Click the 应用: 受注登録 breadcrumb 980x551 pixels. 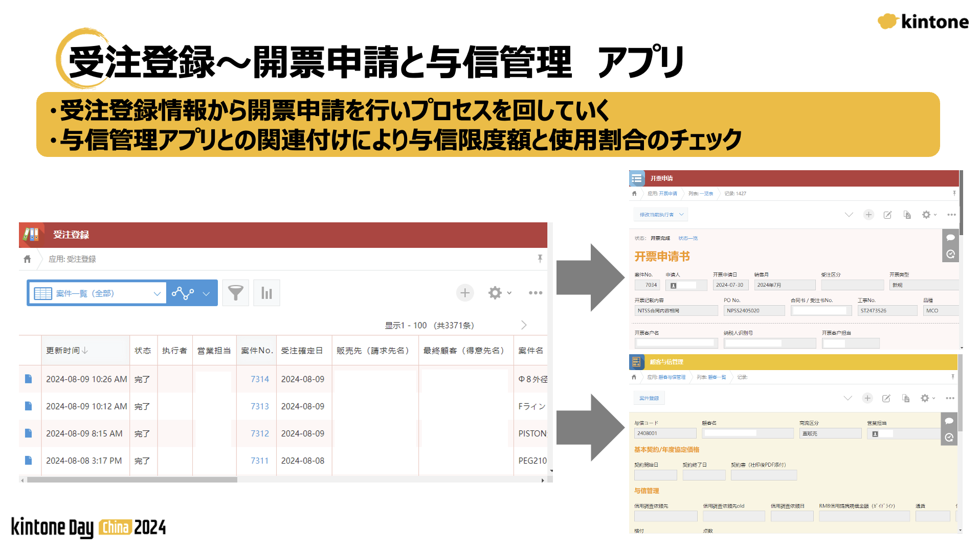[x=72, y=259]
